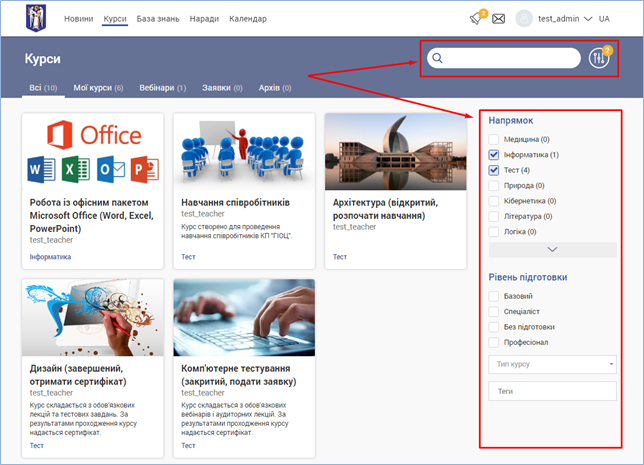
Task: Check the Медицина checkbox
Action: click(x=494, y=140)
